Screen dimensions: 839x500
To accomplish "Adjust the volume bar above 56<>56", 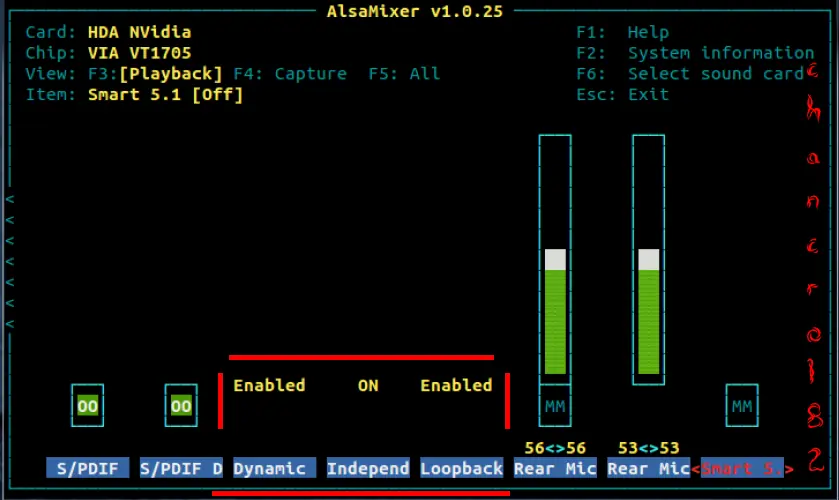I will tap(555, 260).
